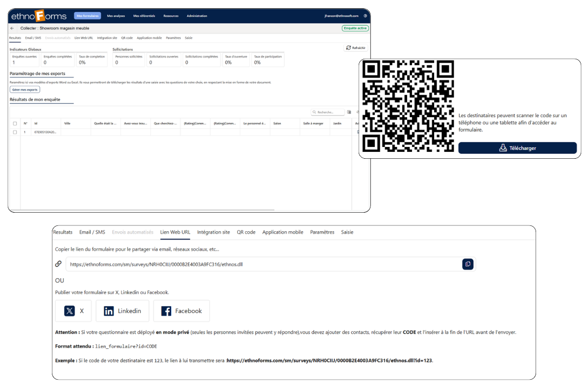Screen dimensions: 588x392
Task: Open the Administration menu
Action: pyautogui.click(x=196, y=16)
